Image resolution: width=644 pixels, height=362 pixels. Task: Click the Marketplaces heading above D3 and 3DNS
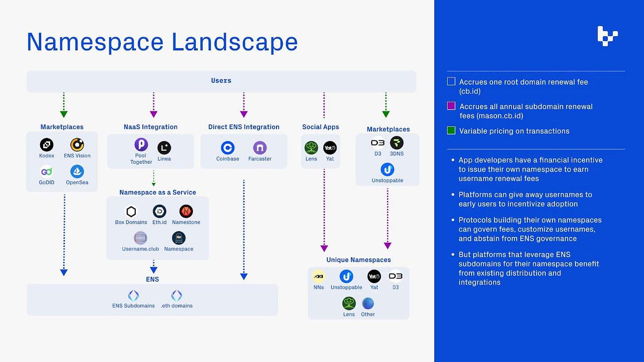pos(388,129)
